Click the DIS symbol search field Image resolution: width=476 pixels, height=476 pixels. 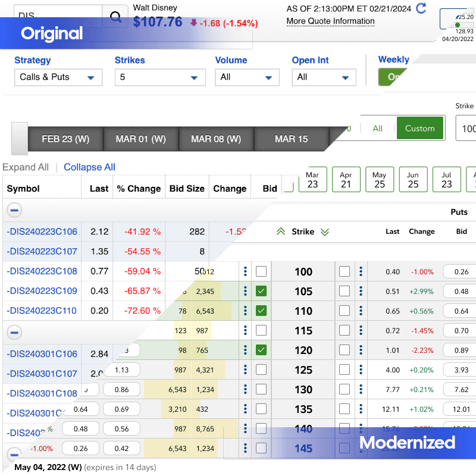tap(58, 15)
